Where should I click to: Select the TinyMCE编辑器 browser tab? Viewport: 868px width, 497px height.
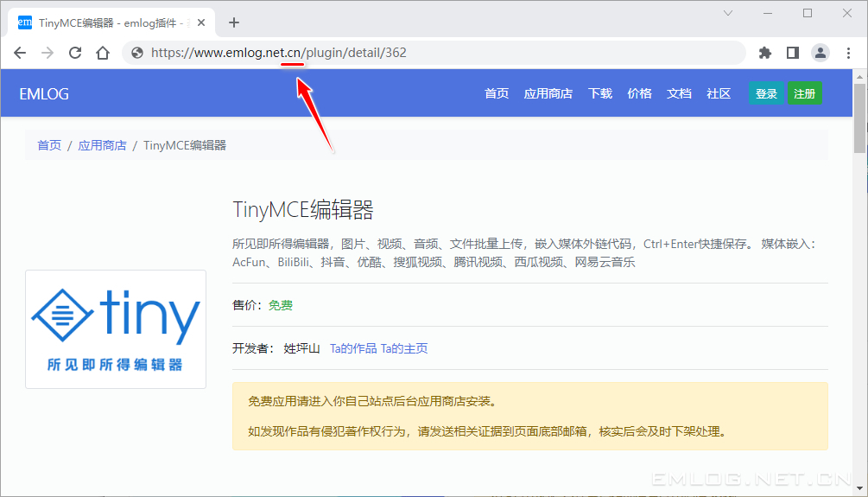point(111,22)
